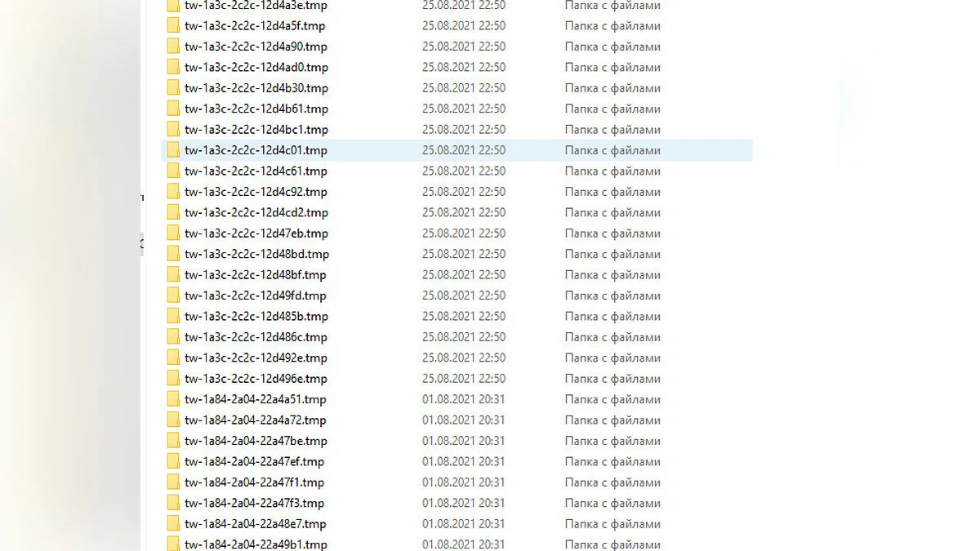Click type cell of tw-1a3c-2c2c-12d4cd2.tmp

coord(612,212)
